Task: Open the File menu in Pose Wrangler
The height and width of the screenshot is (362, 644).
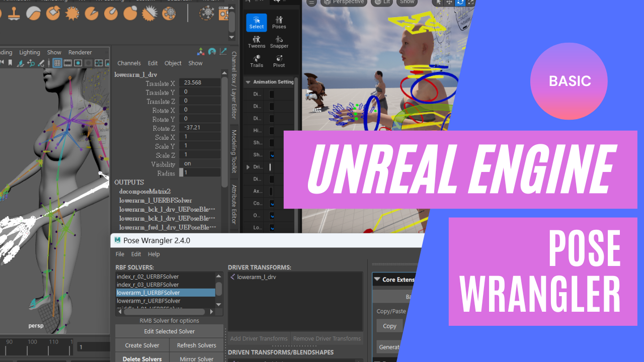Action: point(120,254)
